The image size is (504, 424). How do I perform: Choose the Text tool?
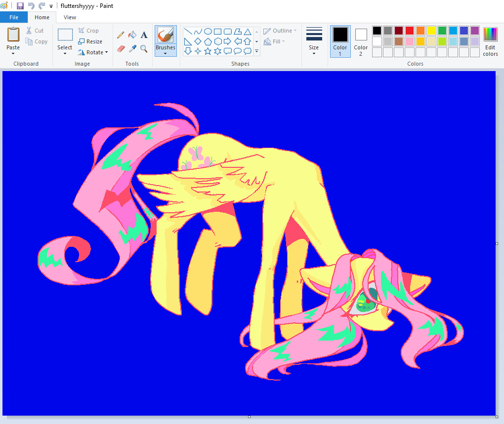point(144,35)
